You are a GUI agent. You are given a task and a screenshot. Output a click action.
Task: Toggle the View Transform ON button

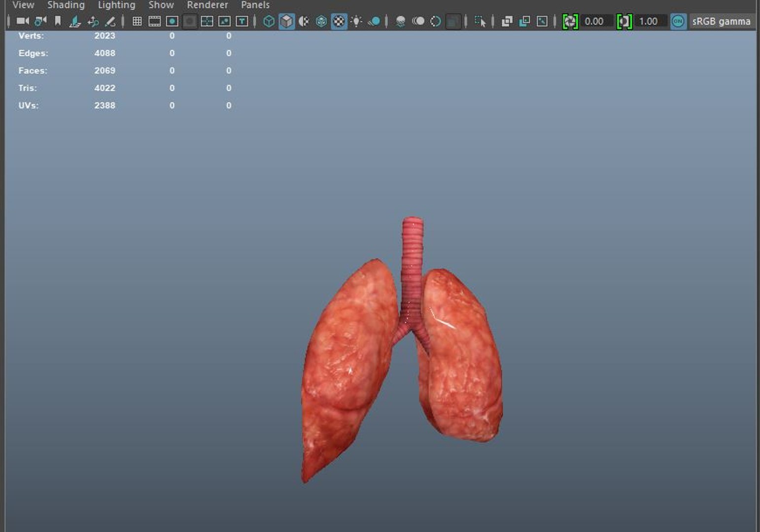[x=678, y=21]
